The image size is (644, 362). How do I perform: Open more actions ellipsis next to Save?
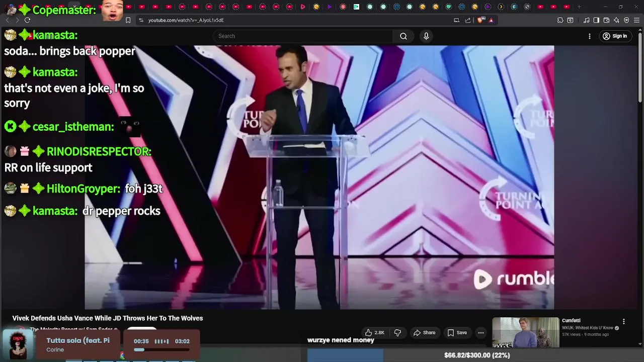coord(481,332)
